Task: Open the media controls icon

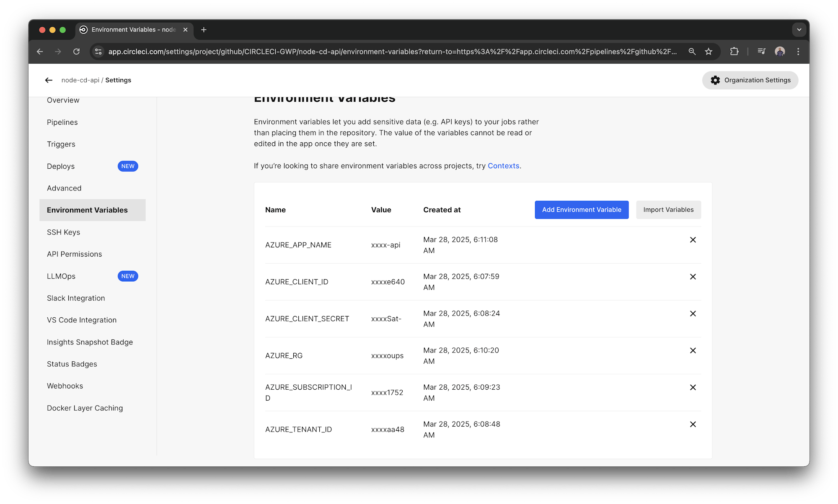Action: (761, 51)
